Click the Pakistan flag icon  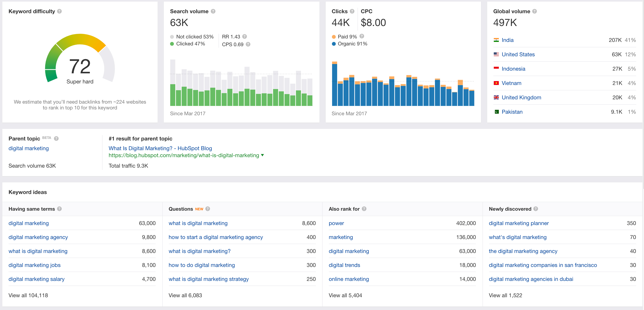497,112
